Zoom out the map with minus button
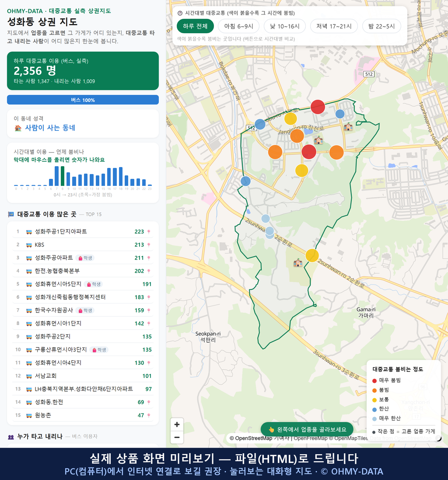This screenshot has width=448, height=480. 177,437
